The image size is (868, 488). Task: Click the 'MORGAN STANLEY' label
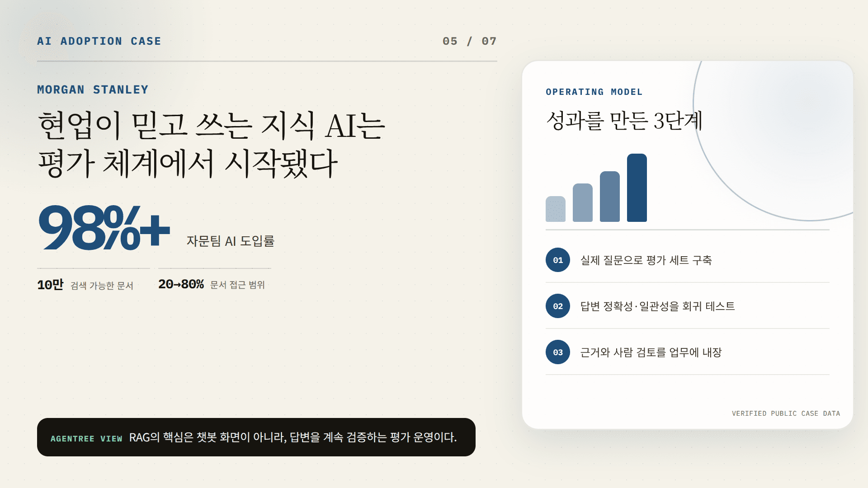coord(93,89)
